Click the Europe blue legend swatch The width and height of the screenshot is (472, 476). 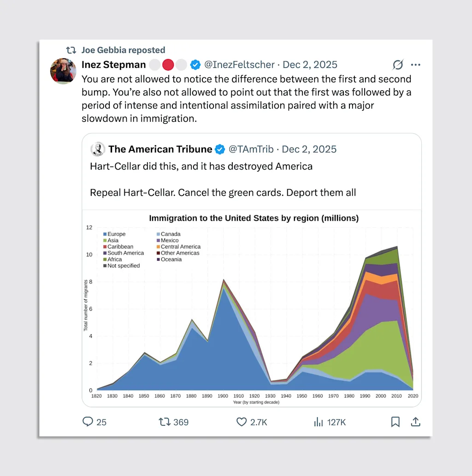click(x=105, y=234)
